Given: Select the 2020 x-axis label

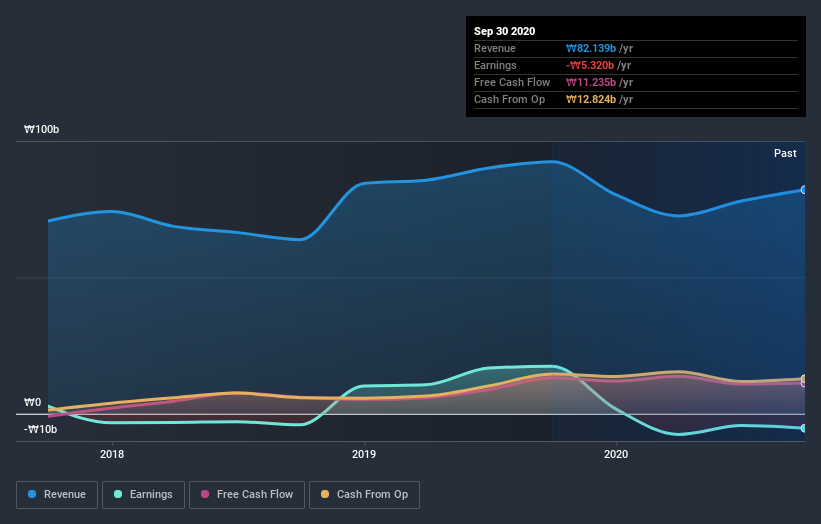Looking at the screenshot, I should click(616, 454).
